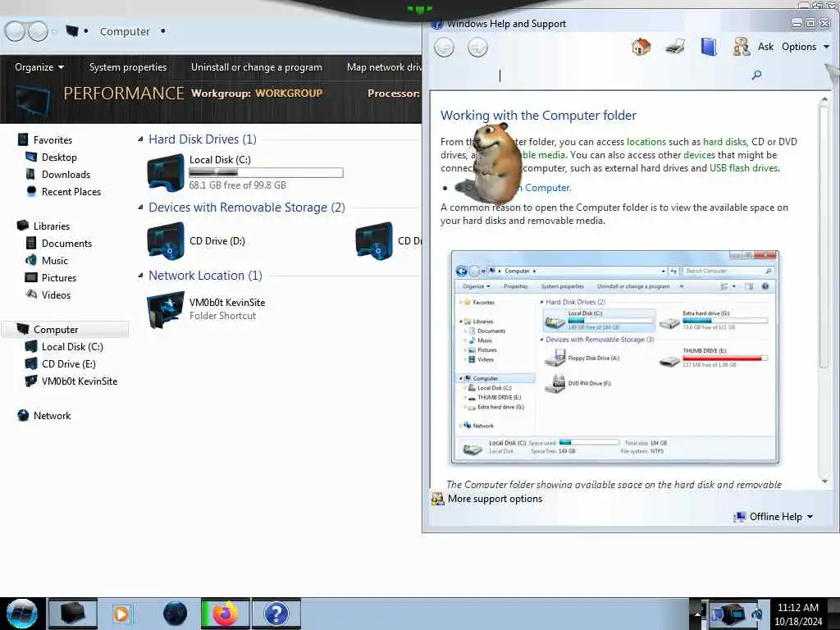The height and width of the screenshot is (630, 840).
Task: Click the taskbar clock and date
Action: click(x=797, y=614)
